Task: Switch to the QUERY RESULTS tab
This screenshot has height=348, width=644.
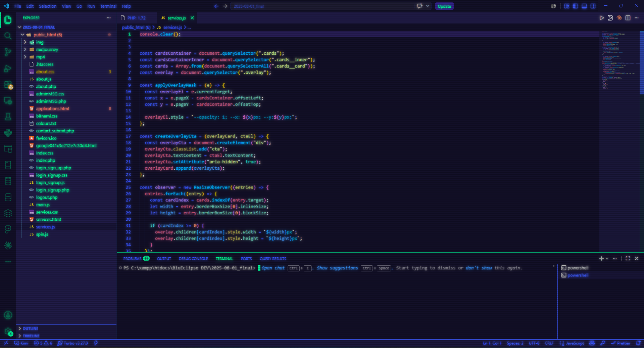Action: pos(273,259)
